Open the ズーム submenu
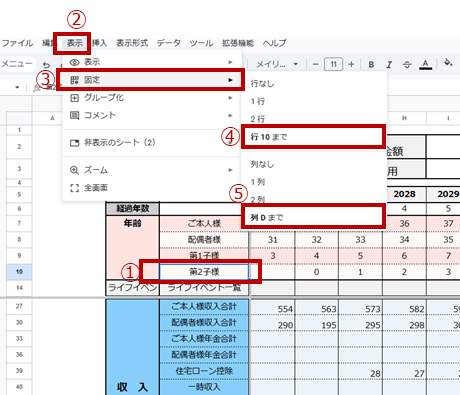The image size is (460, 395). tap(150, 170)
